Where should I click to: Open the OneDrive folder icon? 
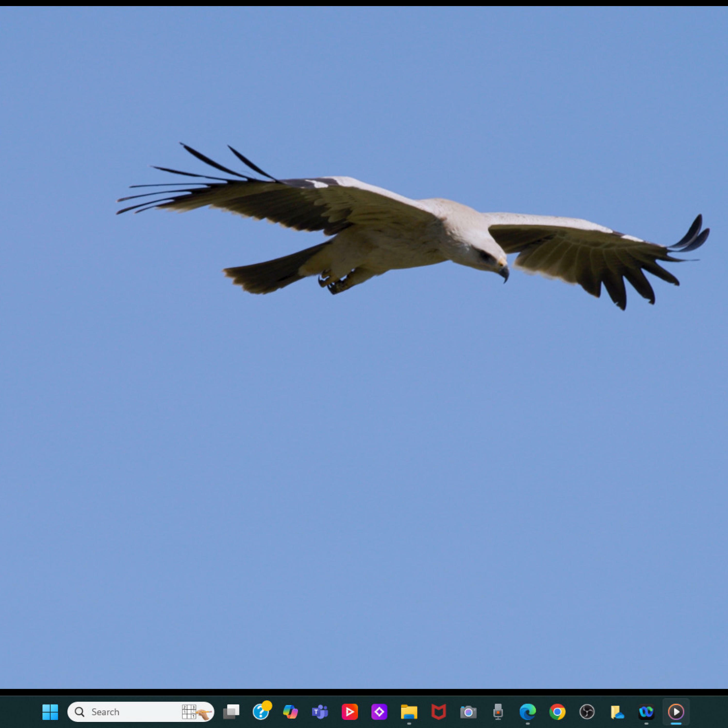[x=616, y=712]
